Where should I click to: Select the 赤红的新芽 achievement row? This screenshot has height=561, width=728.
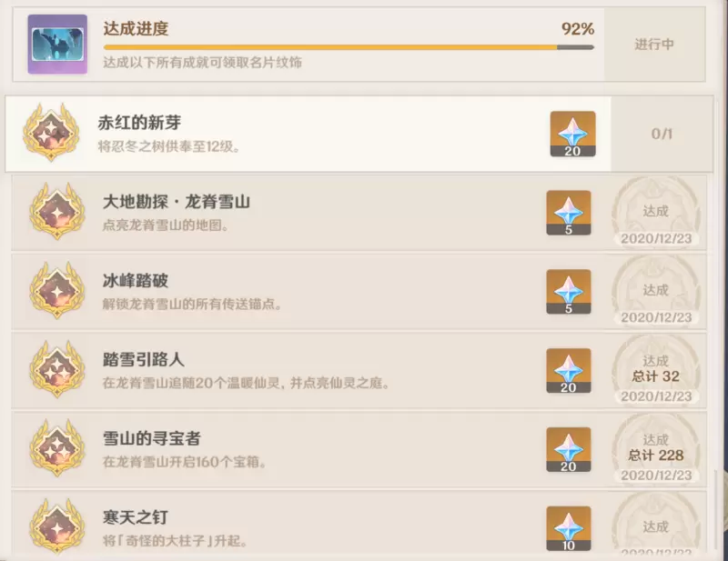pos(359,134)
